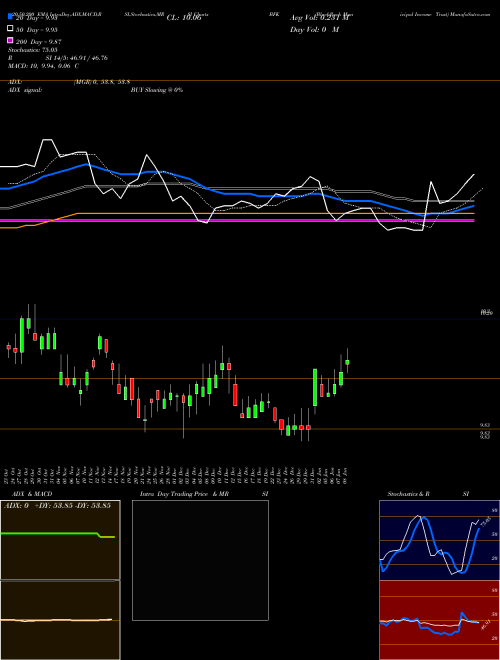Click the 'CL: 10.06' closing price text

[184, 18]
